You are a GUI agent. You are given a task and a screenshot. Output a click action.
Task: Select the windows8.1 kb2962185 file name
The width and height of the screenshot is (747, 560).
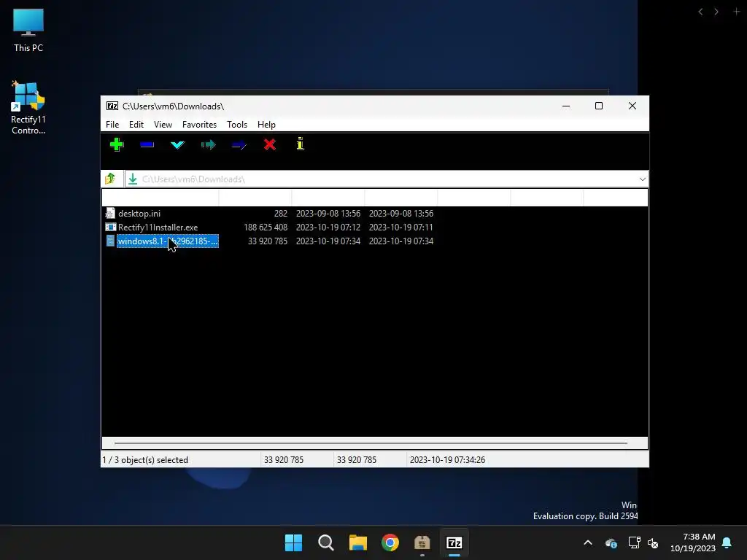point(168,241)
